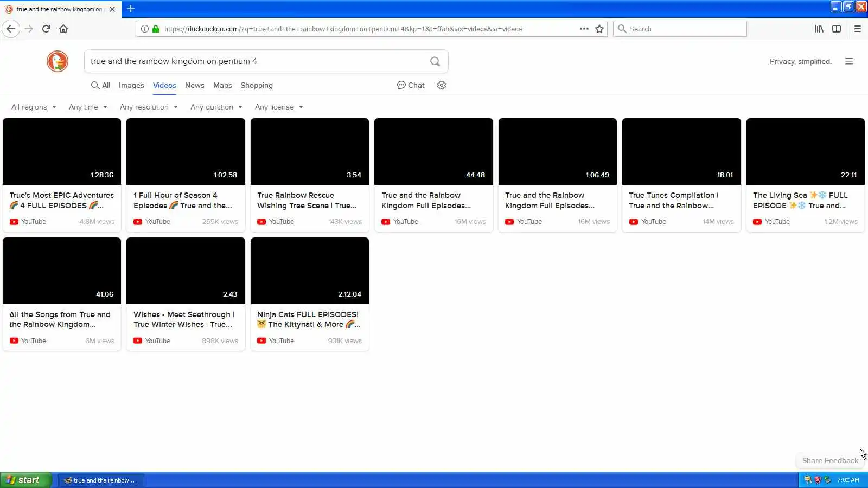This screenshot has width=868, height=488.
Task: Open the Windows Start menu
Action: 26,480
